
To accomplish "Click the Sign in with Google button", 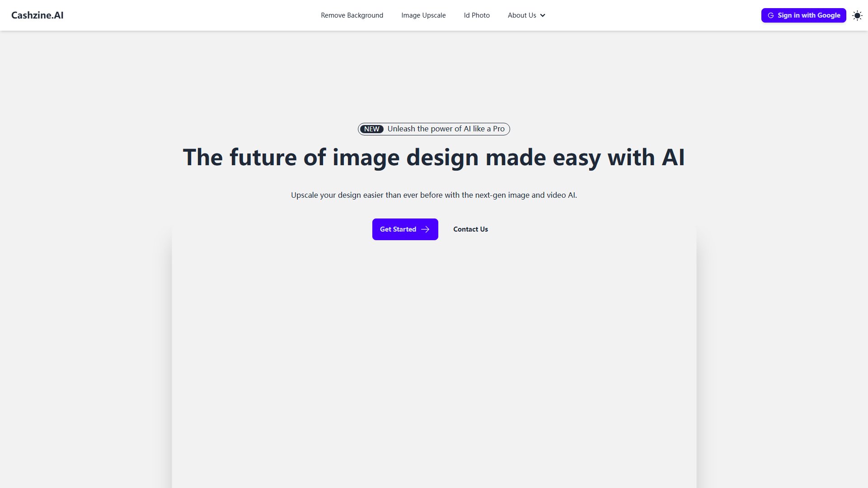I will click(803, 15).
